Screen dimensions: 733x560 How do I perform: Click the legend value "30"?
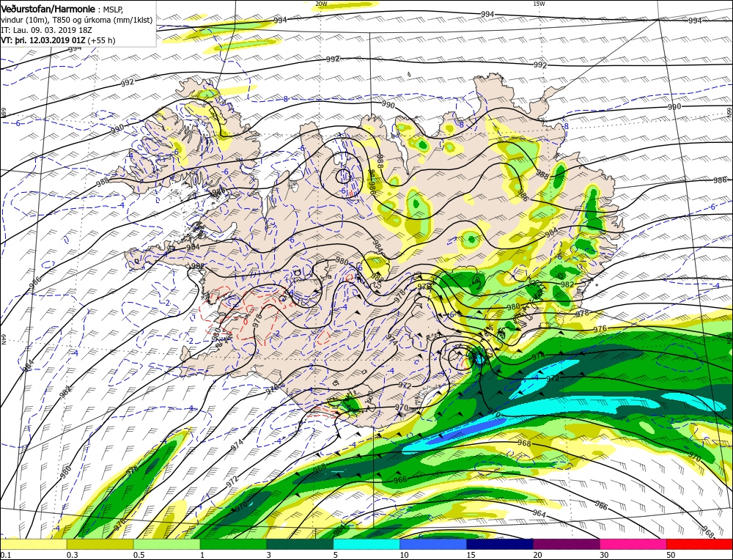tap(604, 554)
